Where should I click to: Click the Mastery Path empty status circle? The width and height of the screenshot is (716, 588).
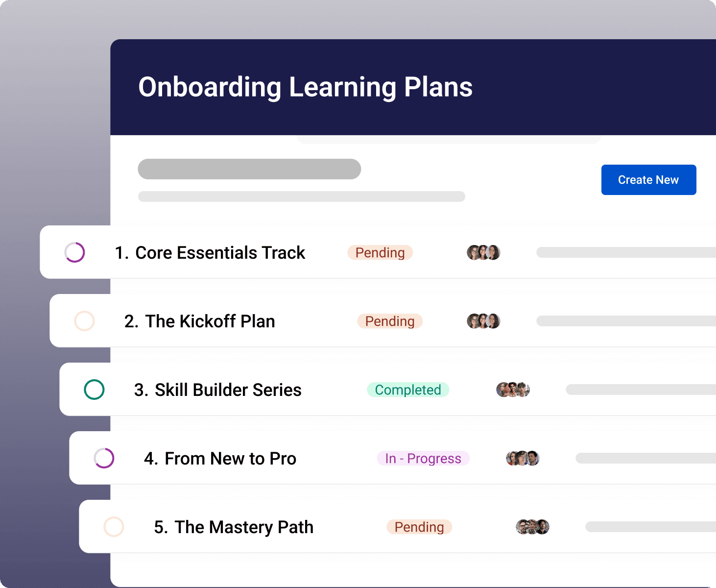[114, 527]
